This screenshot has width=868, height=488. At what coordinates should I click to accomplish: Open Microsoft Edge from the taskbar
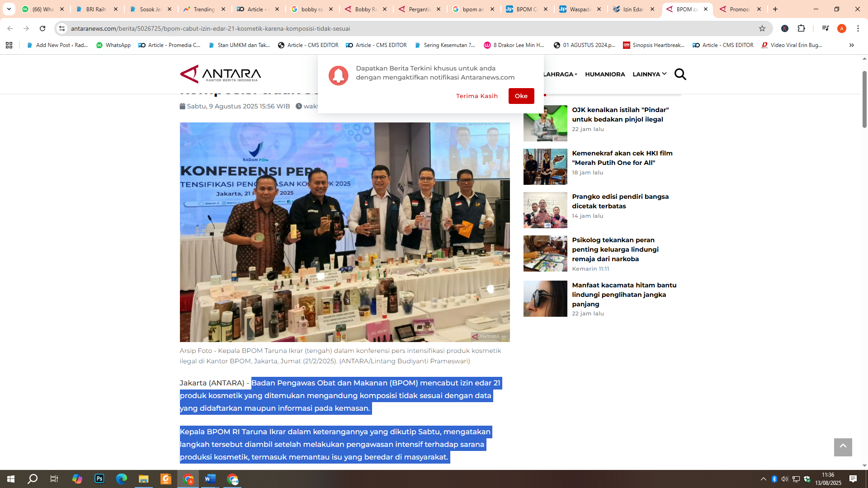click(122, 479)
